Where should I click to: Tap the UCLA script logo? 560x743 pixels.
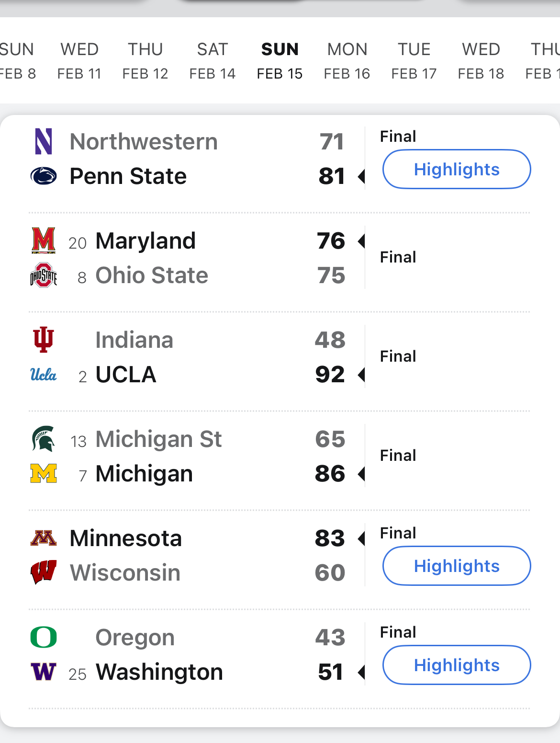point(44,375)
